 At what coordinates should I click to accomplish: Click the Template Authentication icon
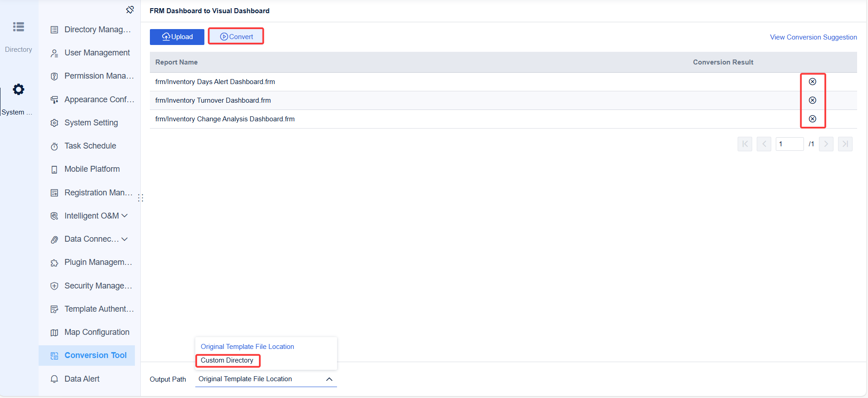[55, 309]
